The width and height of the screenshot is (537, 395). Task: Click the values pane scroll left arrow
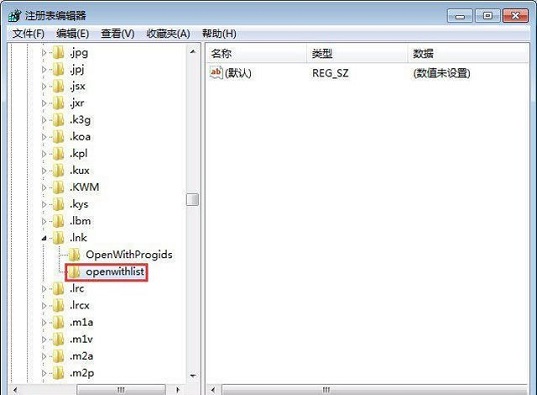(213, 390)
